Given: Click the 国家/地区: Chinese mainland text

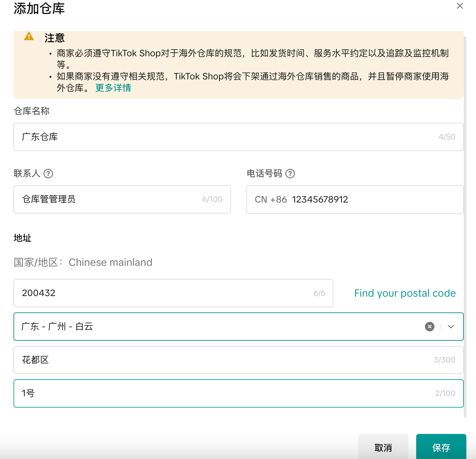Looking at the screenshot, I should (83, 262).
